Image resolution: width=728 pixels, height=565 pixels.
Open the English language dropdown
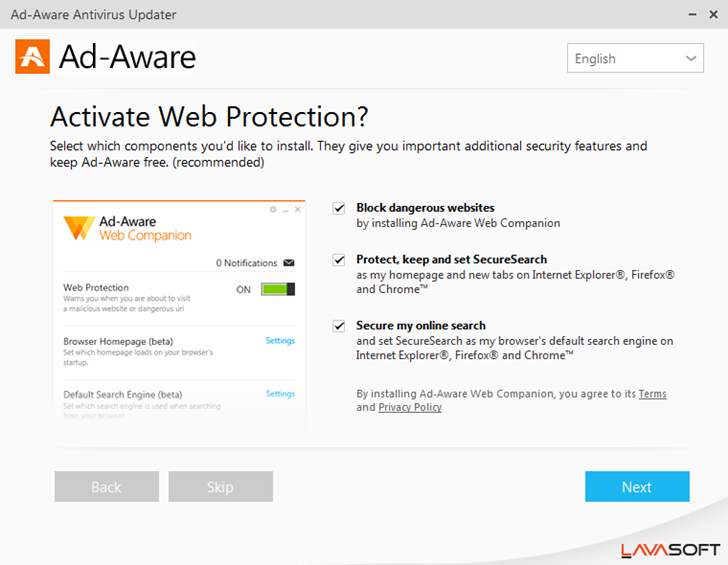click(x=634, y=59)
